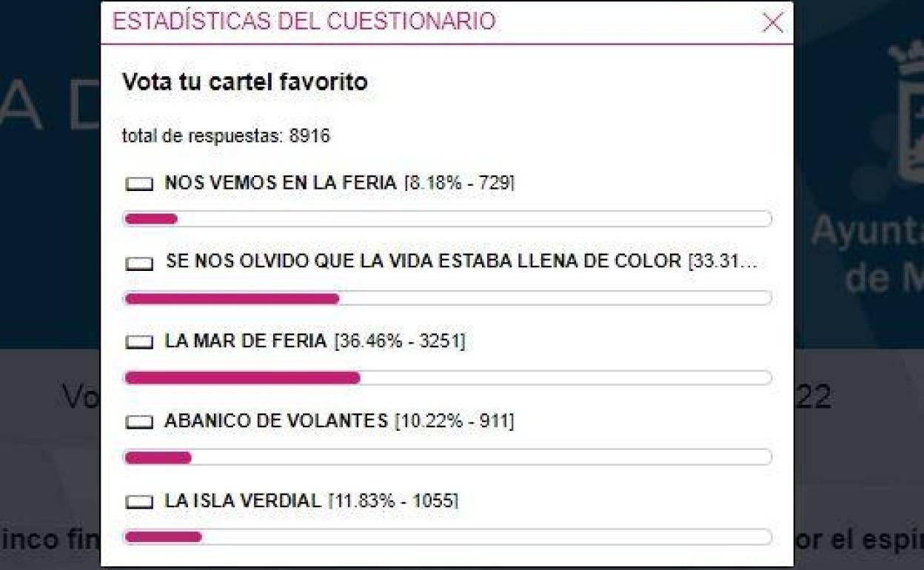This screenshot has height=570, width=924.
Task: Select the ABANICO DE VOLANTES option text
Action: point(276,421)
